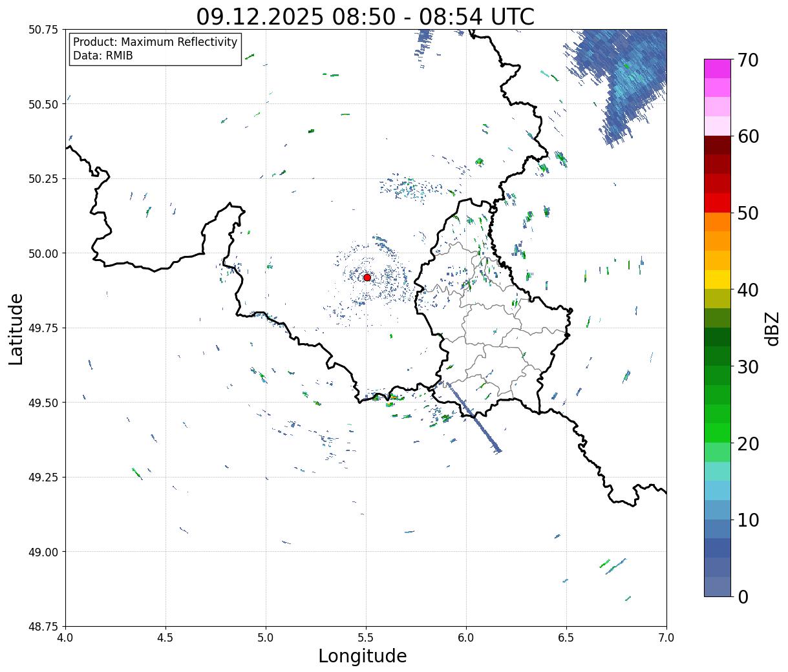Click longitude tick label "6.5"
This screenshot has height=672, width=788.
[x=566, y=638]
